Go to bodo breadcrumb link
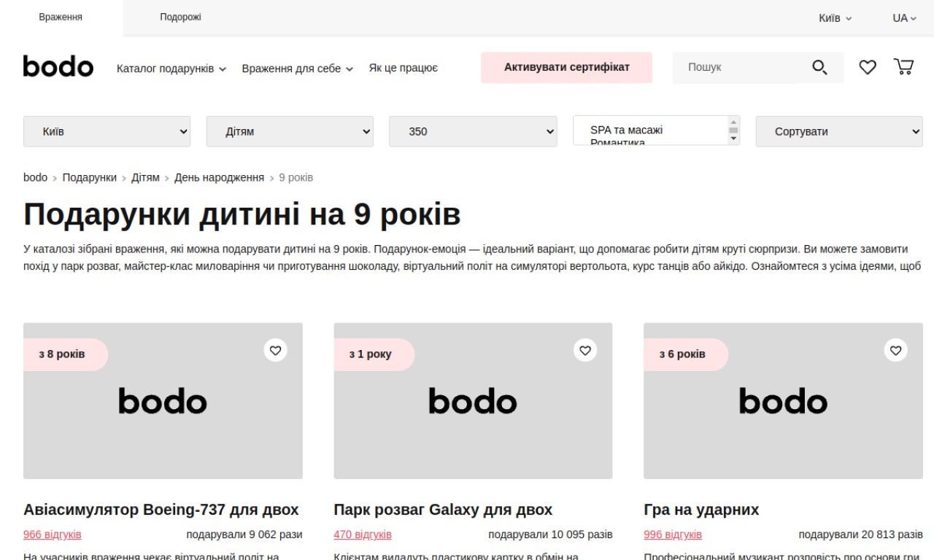This screenshot has width=934, height=560. [35, 177]
